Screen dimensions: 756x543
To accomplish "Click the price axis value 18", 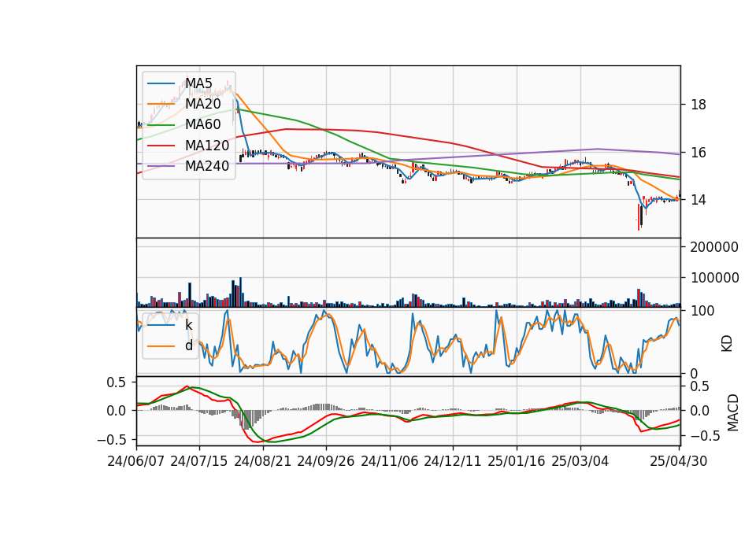I will tap(699, 105).
